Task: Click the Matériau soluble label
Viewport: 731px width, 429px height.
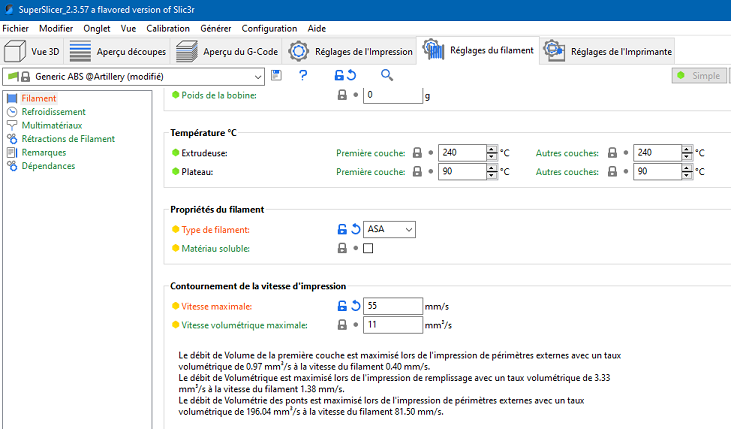Action: click(215, 249)
